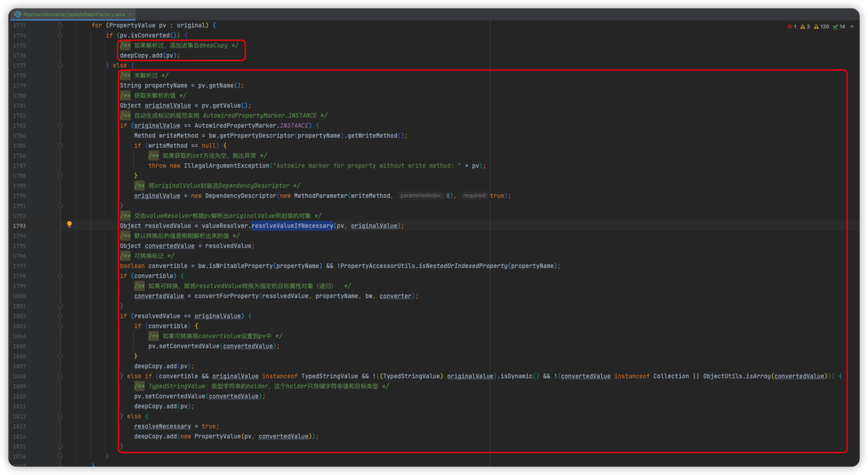This screenshot has width=868, height=475.
Task: Click deepCopy.add(pv) on line 1776
Action: point(148,56)
